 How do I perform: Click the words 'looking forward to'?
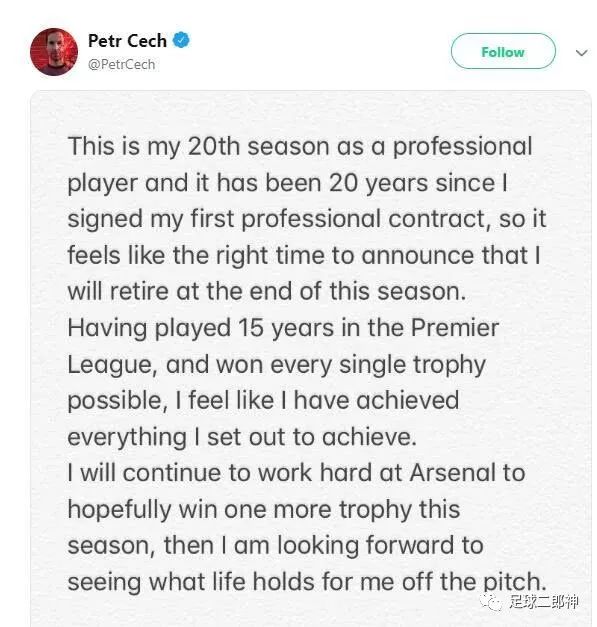tap(380, 547)
